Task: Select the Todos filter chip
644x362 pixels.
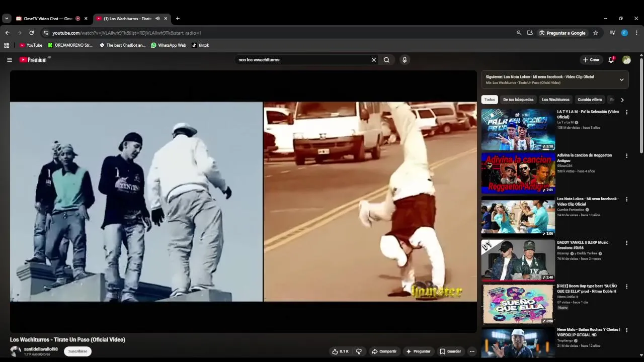Action: (490, 100)
